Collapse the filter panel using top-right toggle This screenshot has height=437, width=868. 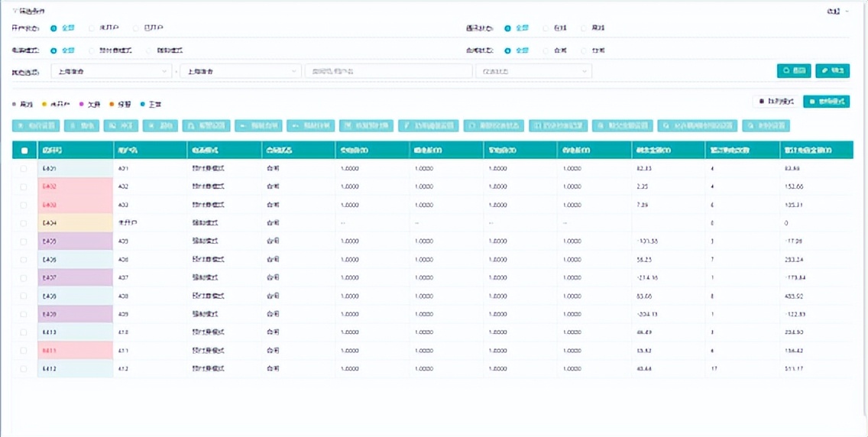(837, 11)
